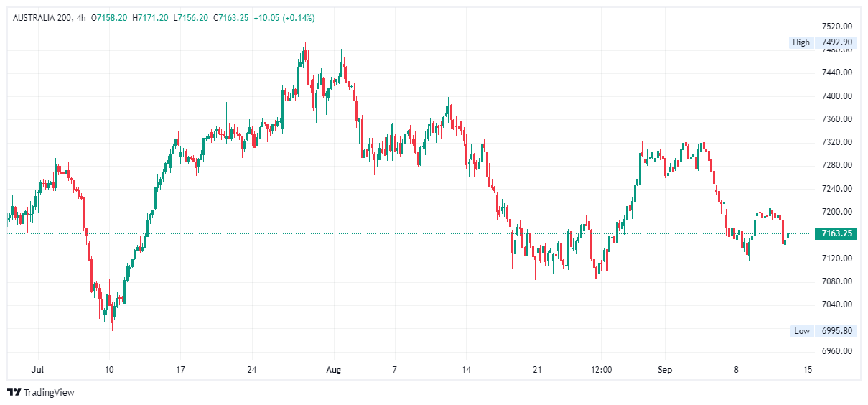Click the 6960.00 price scale level
The width and height of the screenshot is (868, 405).
837,351
